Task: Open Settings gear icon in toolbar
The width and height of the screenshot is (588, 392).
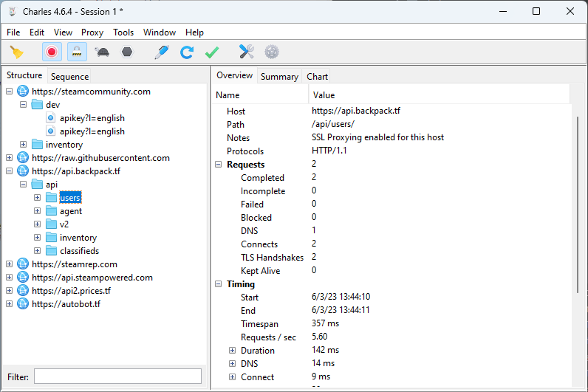Action: coord(272,52)
